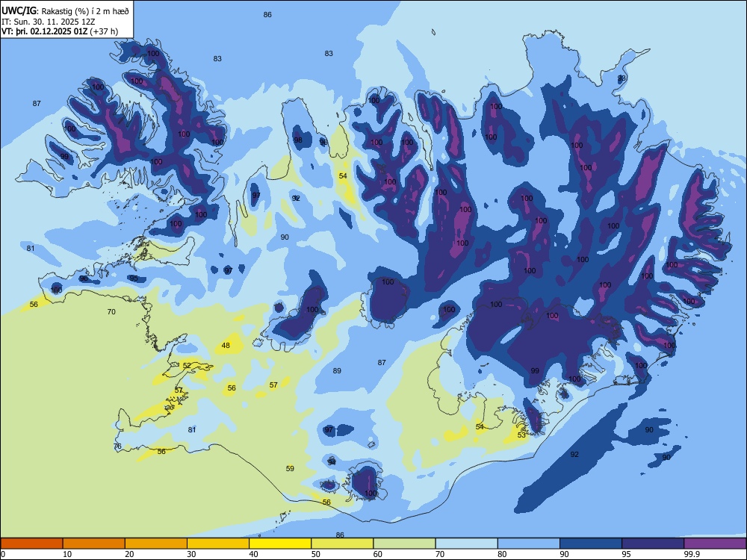This screenshot has height=560, width=747.
Task: Click the purple legend swatch above 99.9
Action: [715, 544]
